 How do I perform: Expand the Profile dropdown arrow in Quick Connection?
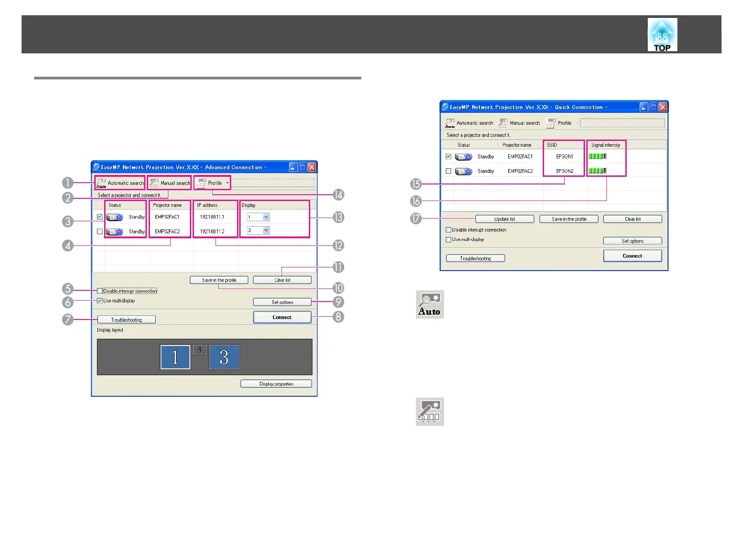click(x=577, y=123)
